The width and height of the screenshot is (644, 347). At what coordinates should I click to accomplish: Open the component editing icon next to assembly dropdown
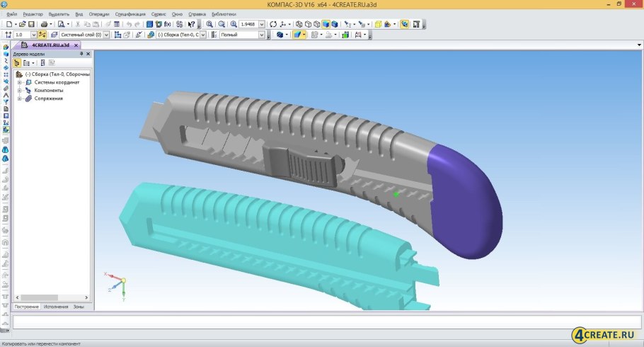coord(151,35)
